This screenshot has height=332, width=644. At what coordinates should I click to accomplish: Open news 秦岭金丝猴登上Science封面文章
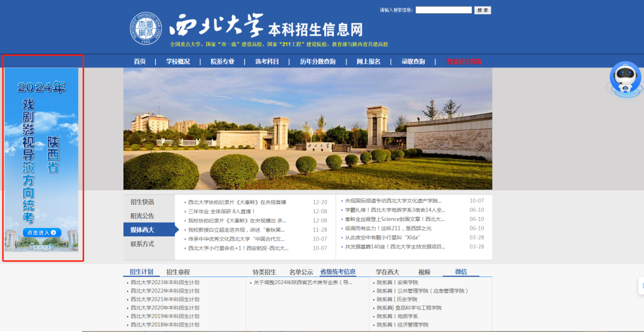(395, 219)
